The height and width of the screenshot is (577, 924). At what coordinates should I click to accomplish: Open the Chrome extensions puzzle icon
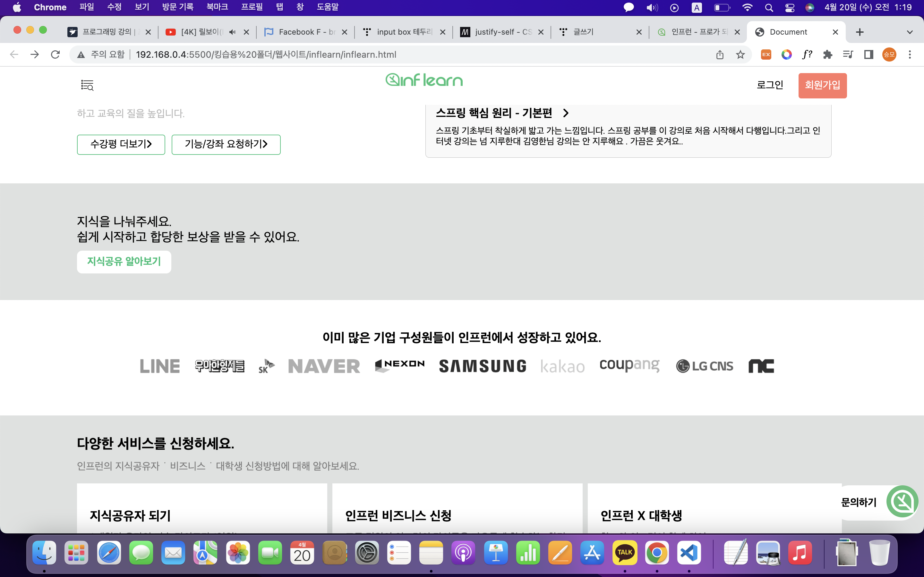click(x=827, y=54)
